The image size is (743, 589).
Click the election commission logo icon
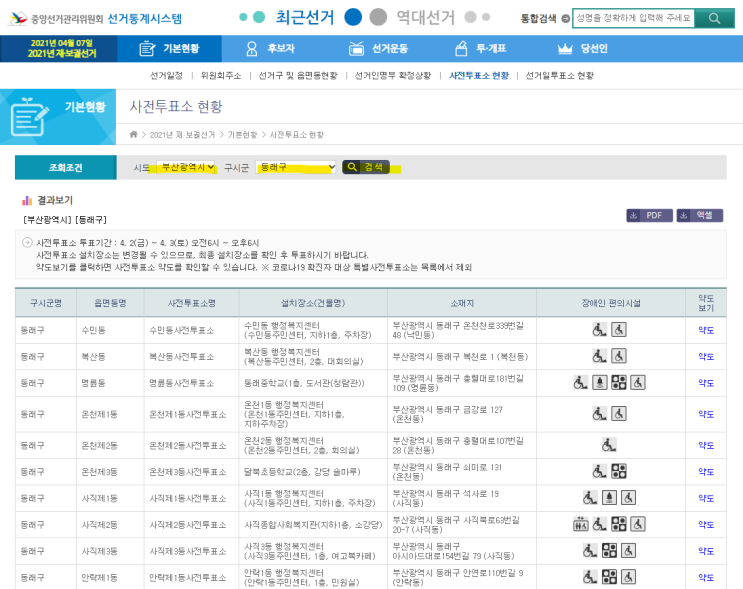18,18
